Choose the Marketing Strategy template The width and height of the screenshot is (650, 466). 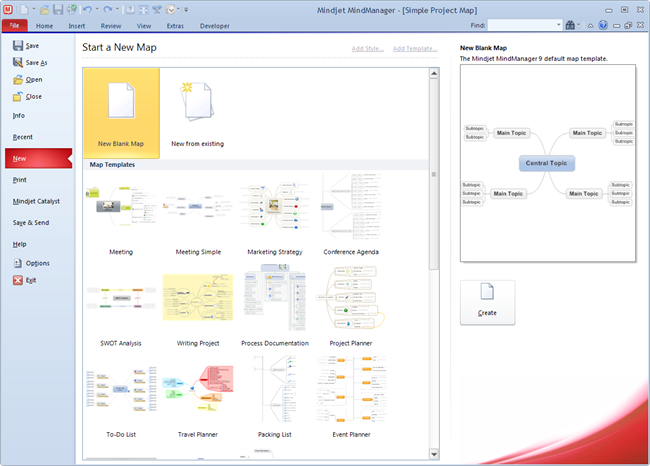[x=275, y=215]
